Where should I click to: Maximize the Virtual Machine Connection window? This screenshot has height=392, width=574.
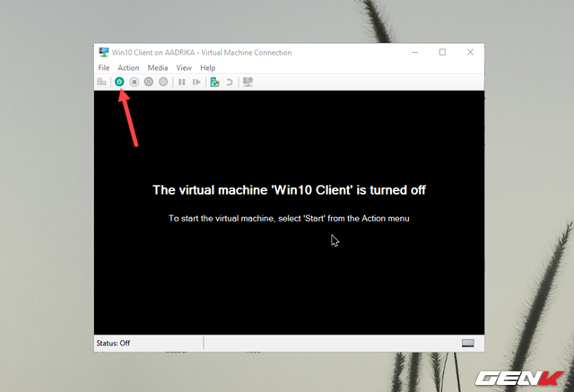click(x=442, y=52)
